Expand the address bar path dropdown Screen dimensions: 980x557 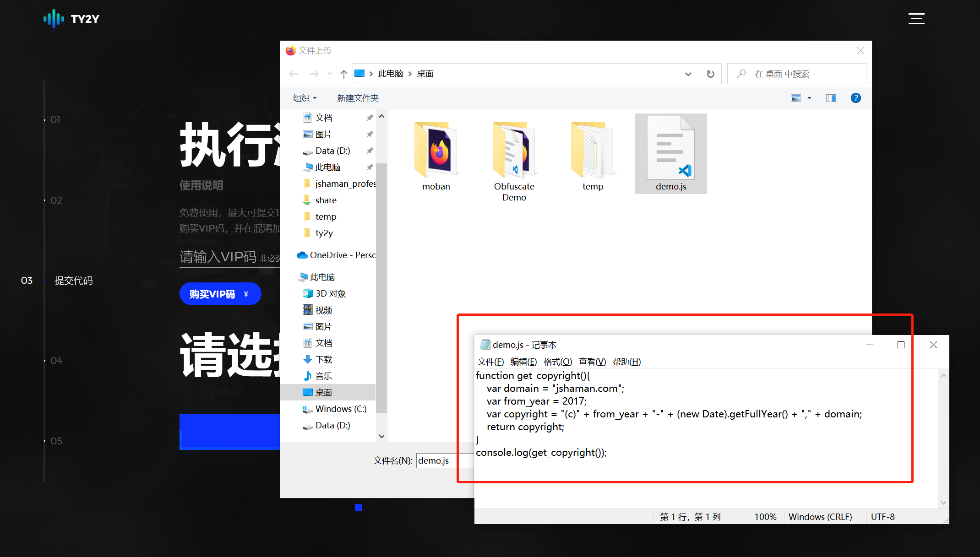[688, 74]
